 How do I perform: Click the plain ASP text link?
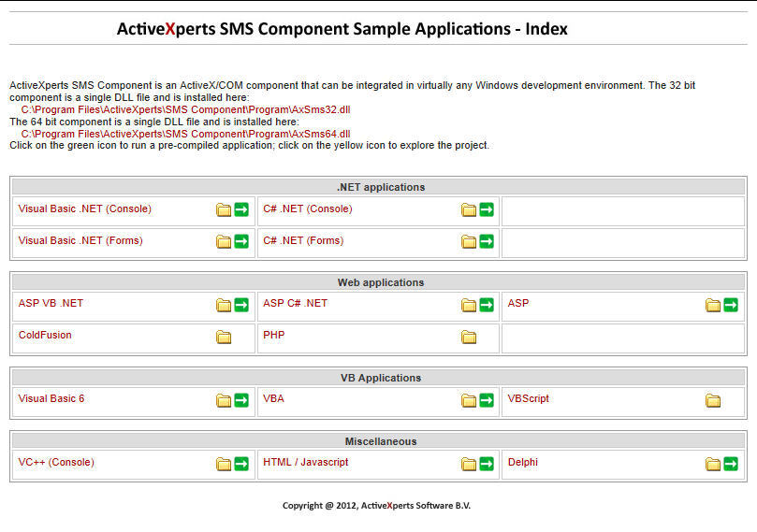(x=518, y=303)
